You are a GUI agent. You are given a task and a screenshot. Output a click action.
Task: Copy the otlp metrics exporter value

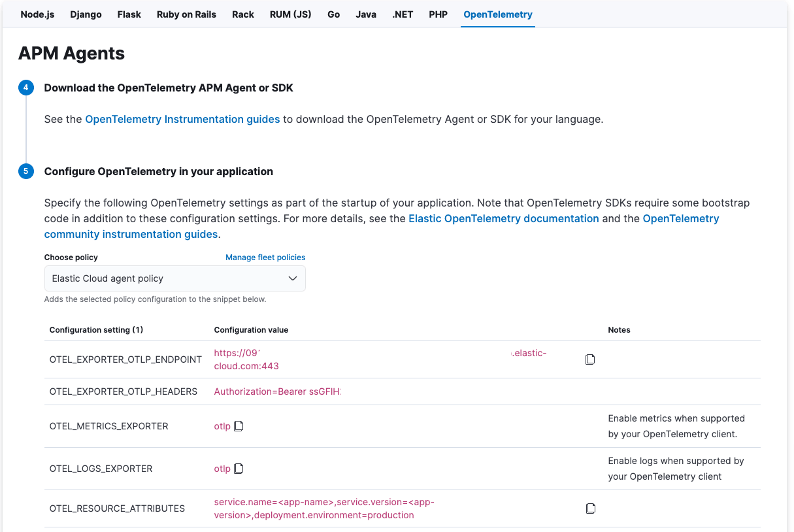click(x=239, y=425)
